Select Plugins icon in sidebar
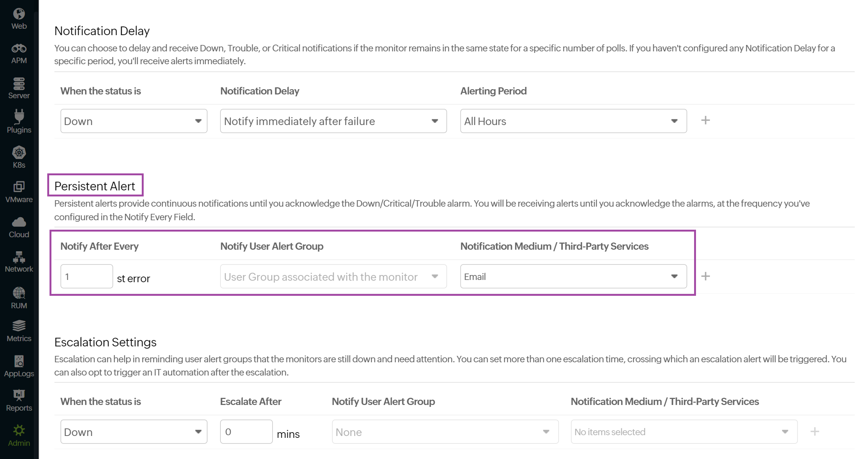 pyautogui.click(x=19, y=122)
